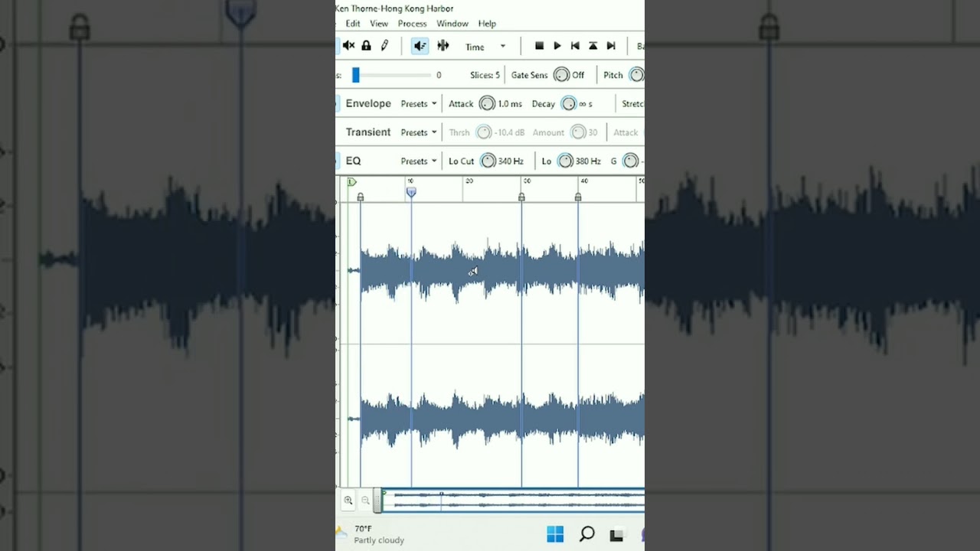Screen dimensions: 980x551
Task: Click the waveform overview scroll strip
Action: click(x=513, y=500)
